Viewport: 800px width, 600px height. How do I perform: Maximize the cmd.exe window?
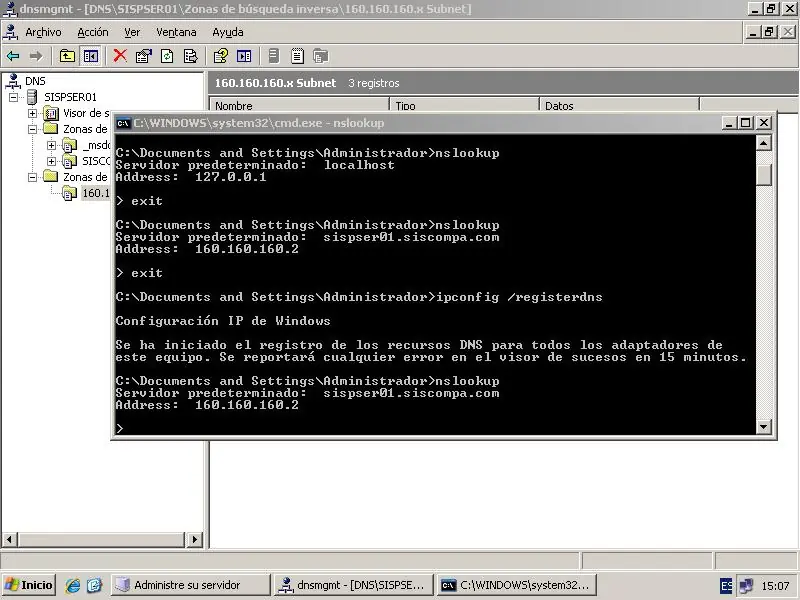pos(745,123)
